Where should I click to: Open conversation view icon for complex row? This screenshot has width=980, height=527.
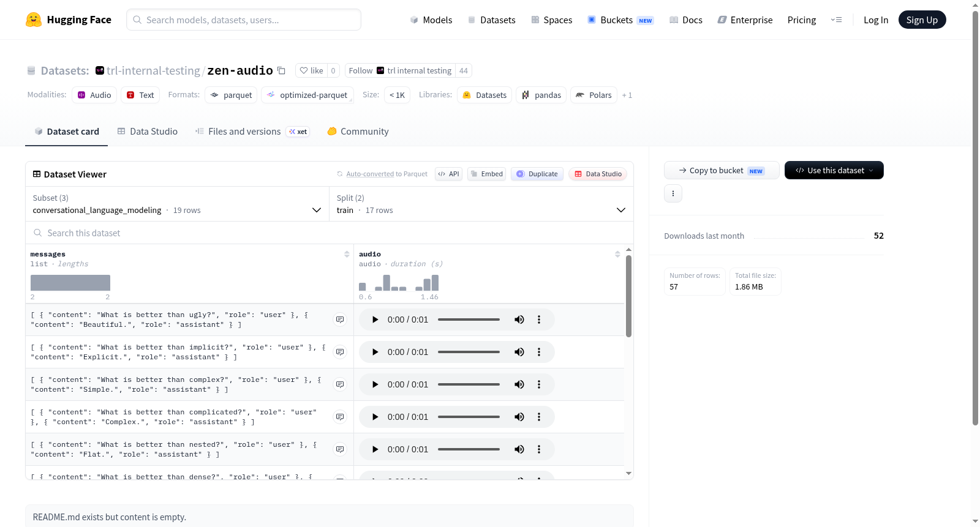pyautogui.click(x=340, y=384)
